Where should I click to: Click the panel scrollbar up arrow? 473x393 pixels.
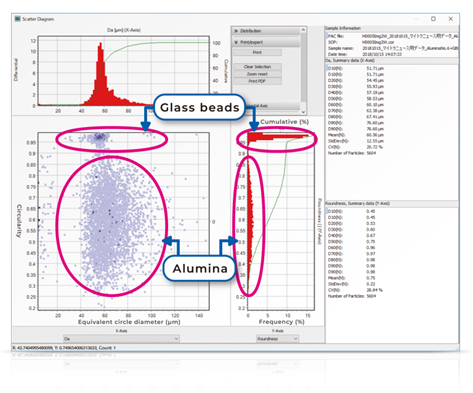pos(303,30)
